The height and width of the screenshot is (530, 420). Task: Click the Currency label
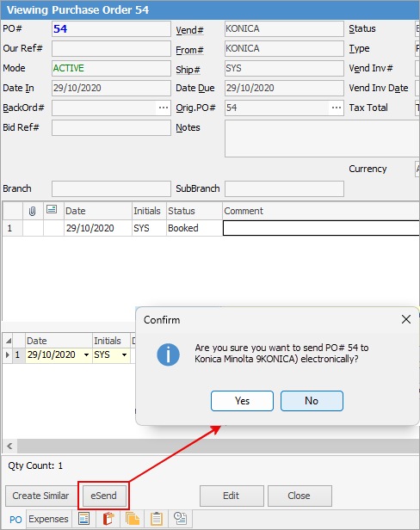point(367,169)
